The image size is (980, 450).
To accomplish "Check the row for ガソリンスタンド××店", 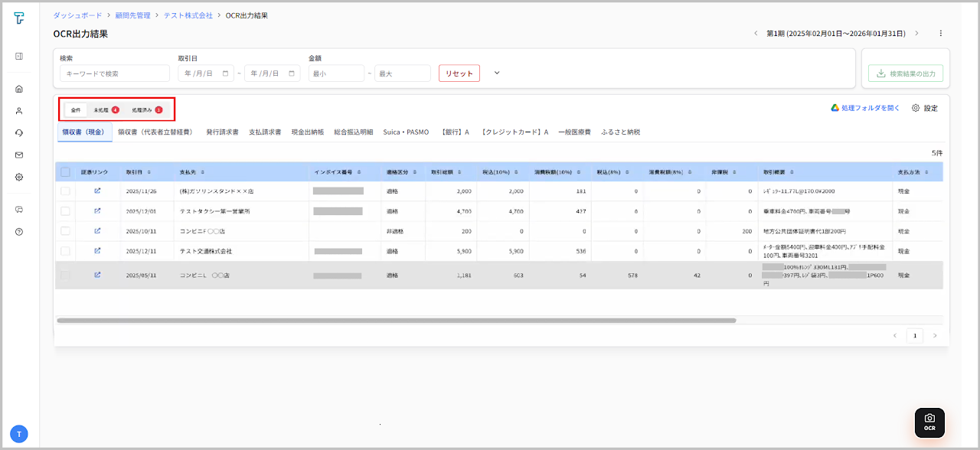I will point(65,191).
